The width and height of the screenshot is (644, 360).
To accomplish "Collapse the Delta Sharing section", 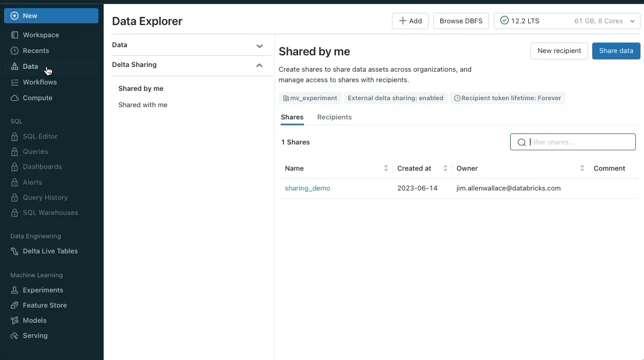I will pos(259,65).
